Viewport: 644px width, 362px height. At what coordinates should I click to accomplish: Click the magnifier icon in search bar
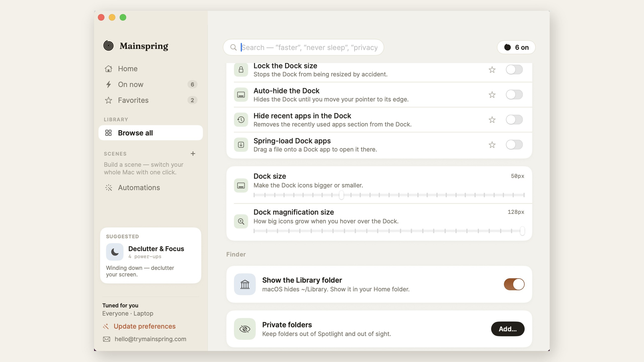point(233,48)
